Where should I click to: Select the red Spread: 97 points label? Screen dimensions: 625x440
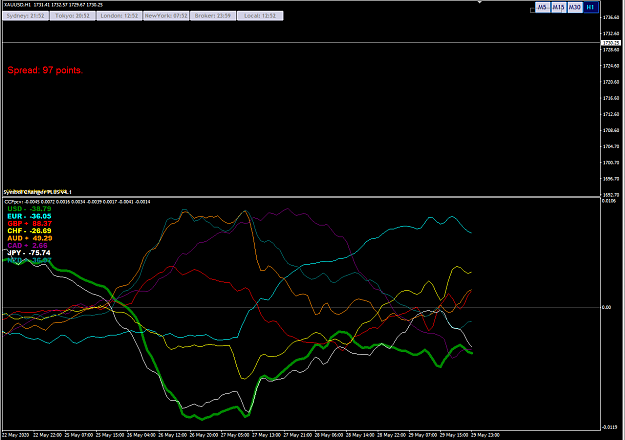[x=45, y=70]
